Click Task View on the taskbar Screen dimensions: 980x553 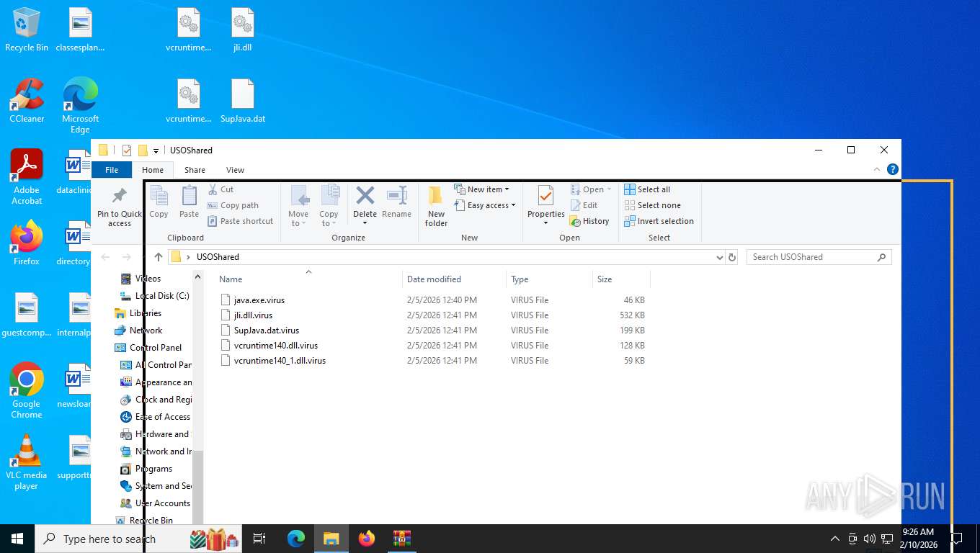click(x=259, y=539)
